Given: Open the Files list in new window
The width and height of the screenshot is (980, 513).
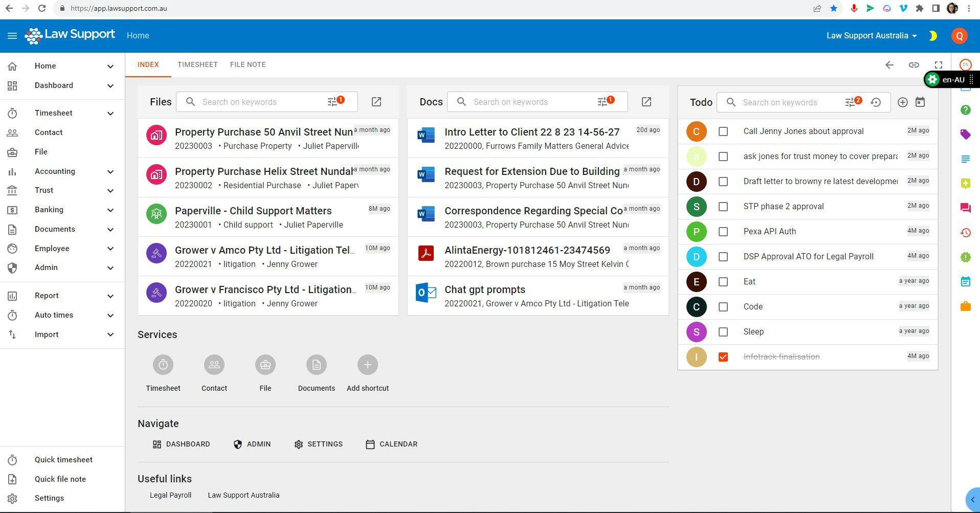Looking at the screenshot, I should [376, 102].
